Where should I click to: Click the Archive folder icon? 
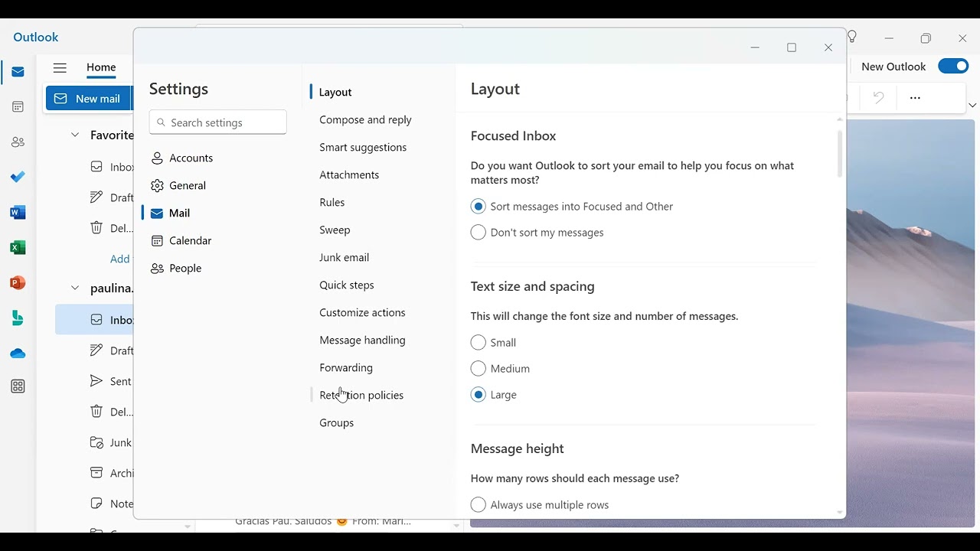coord(96,473)
